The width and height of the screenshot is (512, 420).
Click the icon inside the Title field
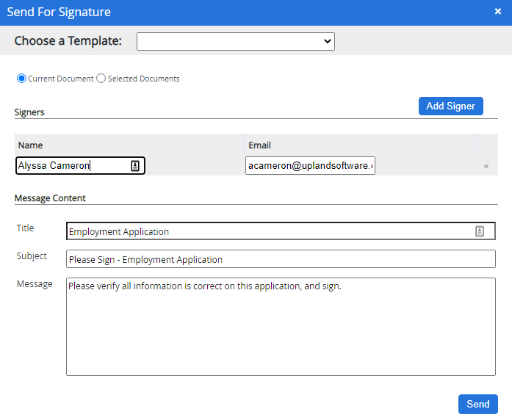click(479, 231)
